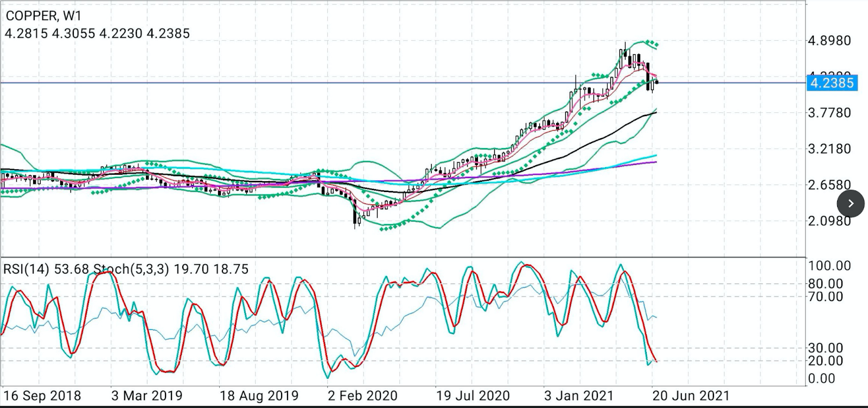Click the OHLC values 4.2815 4.3055 4.2230 4.2385
Image resolution: width=868 pixels, height=408 pixels.
pyautogui.click(x=98, y=34)
